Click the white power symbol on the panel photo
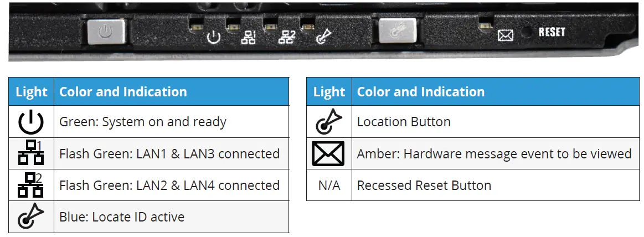 [214, 38]
